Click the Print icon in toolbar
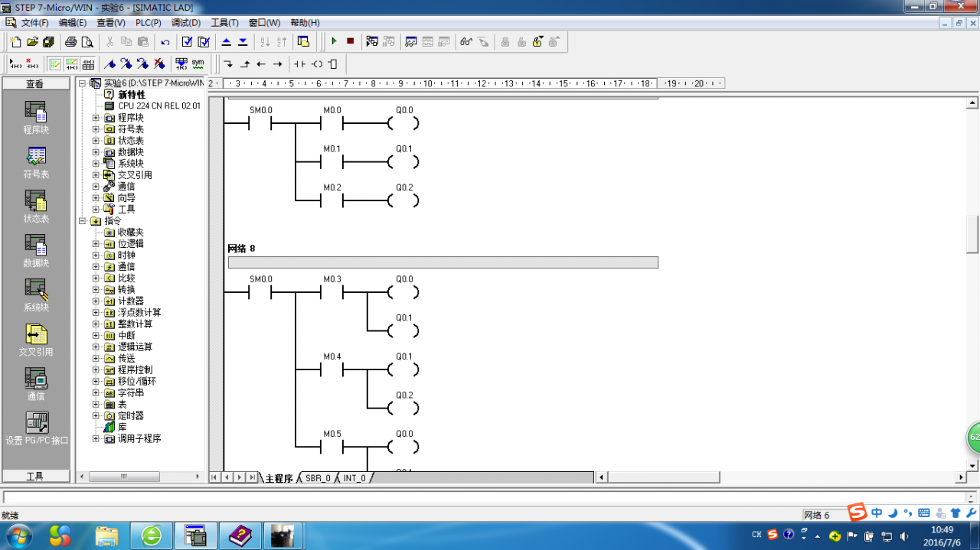The height and width of the screenshot is (550, 980). click(71, 41)
